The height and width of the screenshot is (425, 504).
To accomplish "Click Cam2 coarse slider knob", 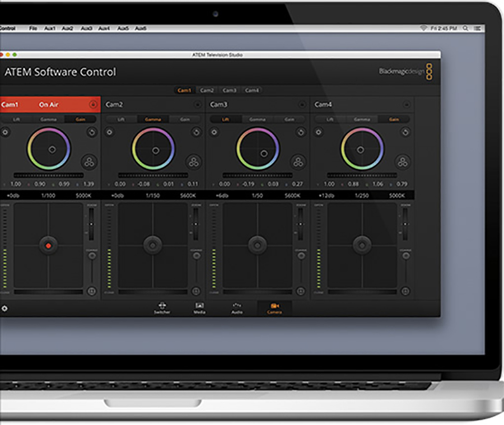I will [x=197, y=255].
